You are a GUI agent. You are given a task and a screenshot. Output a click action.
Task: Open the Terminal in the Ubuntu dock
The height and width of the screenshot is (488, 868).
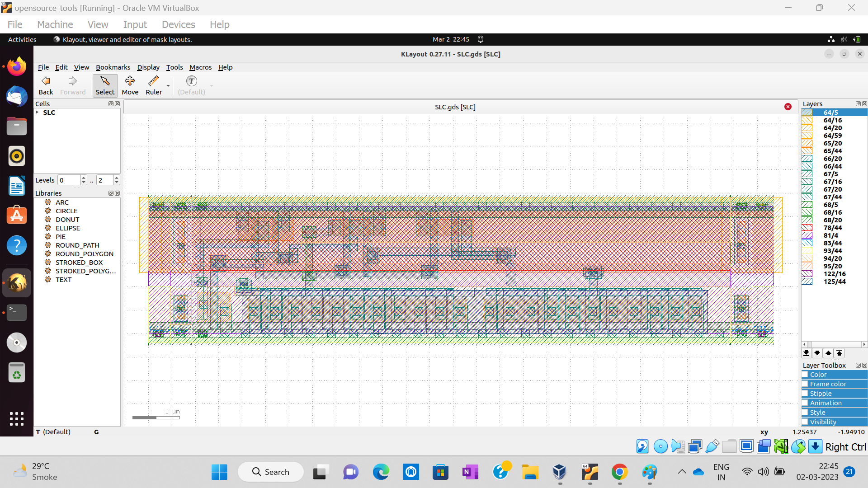[x=17, y=312]
